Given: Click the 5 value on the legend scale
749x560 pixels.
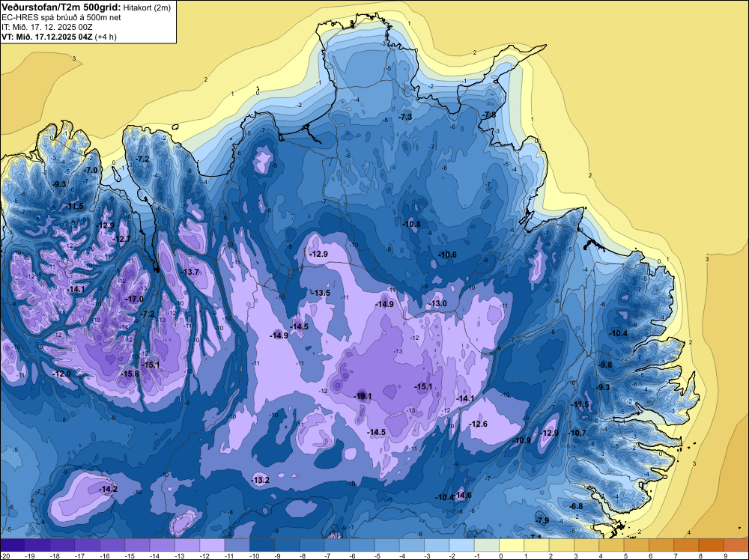Looking at the screenshot, I should (x=625, y=556).
